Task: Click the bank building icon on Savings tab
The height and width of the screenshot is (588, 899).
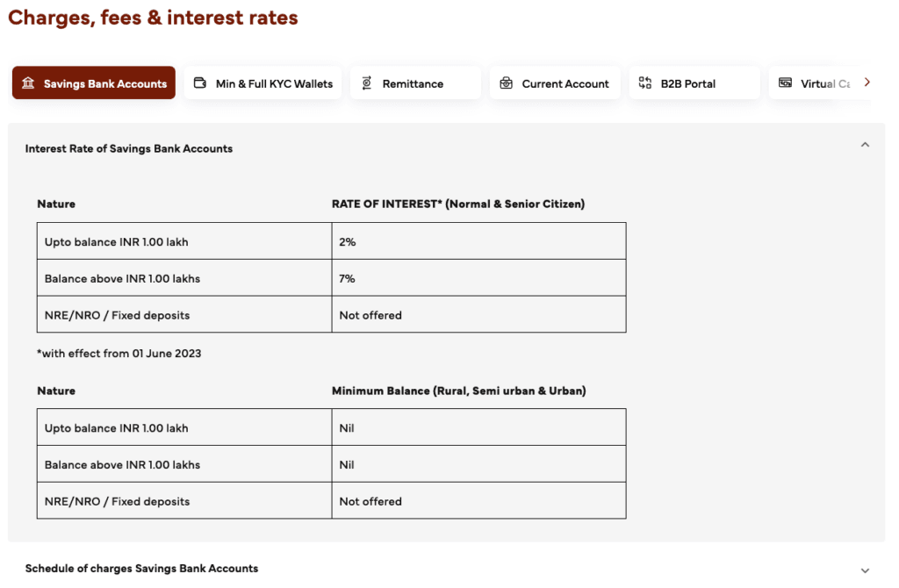Action: (28, 83)
